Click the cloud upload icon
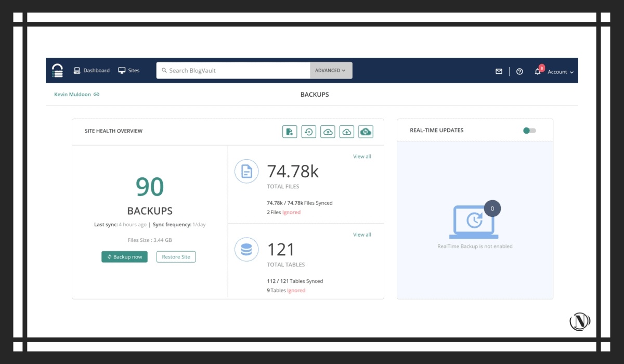Viewport: 624px width, 364px height. (328, 132)
